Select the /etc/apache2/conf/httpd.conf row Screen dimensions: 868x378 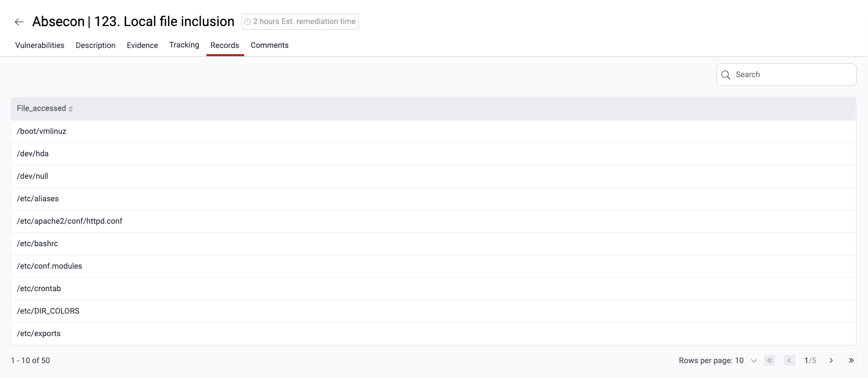click(433, 221)
